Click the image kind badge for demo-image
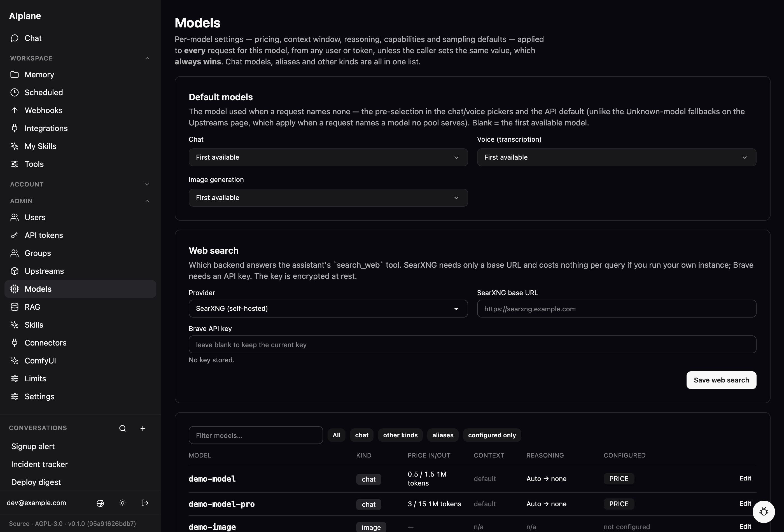 click(x=371, y=527)
